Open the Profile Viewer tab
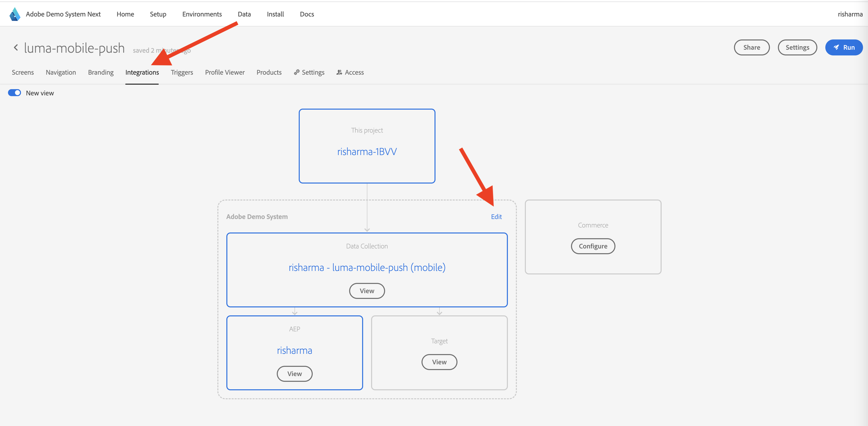Viewport: 868px width, 426px height. coord(225,72)
